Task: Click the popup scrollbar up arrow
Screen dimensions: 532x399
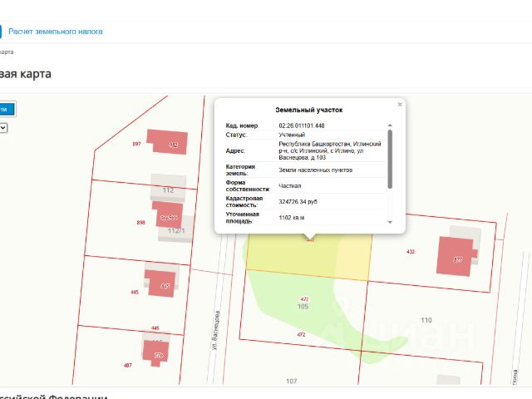Action: tap(390, 126)
